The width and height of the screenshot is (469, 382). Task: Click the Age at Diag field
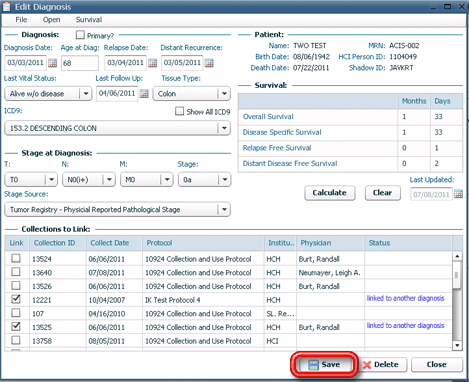click(x=80, y=63)
